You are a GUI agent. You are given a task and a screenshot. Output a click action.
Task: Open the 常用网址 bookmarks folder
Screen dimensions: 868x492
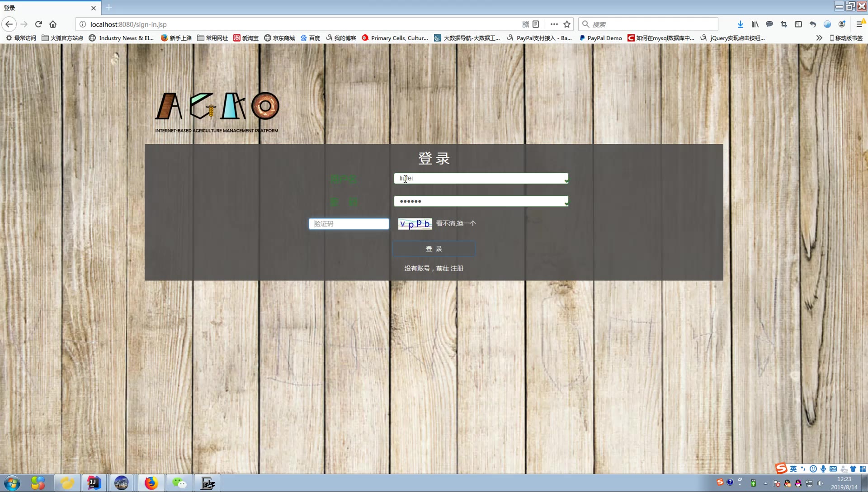point(212,38)
